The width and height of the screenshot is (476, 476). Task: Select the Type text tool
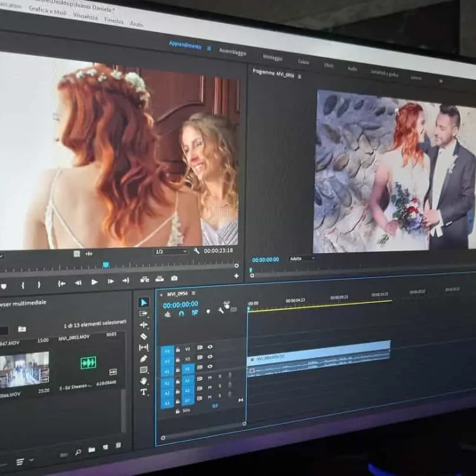click(143, 392)
